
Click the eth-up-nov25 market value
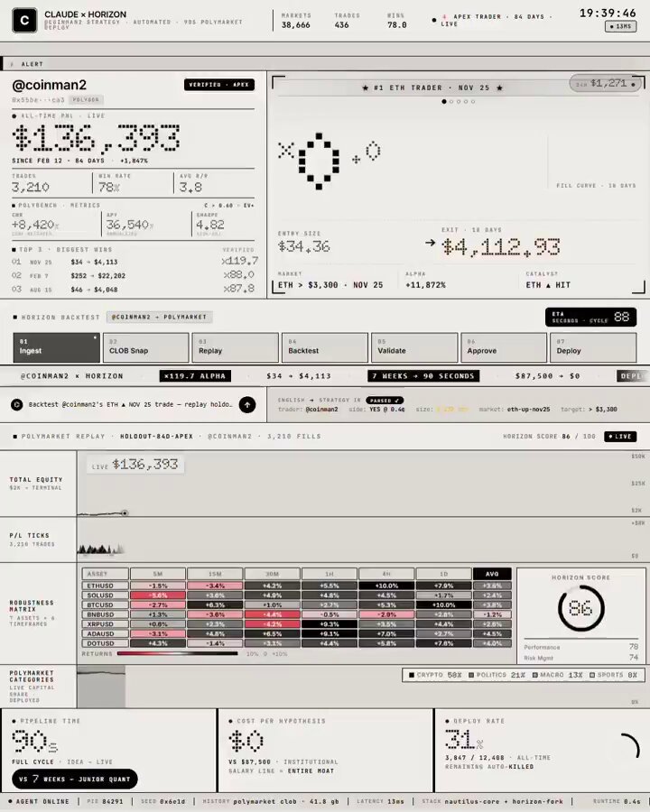coord(528,409)
